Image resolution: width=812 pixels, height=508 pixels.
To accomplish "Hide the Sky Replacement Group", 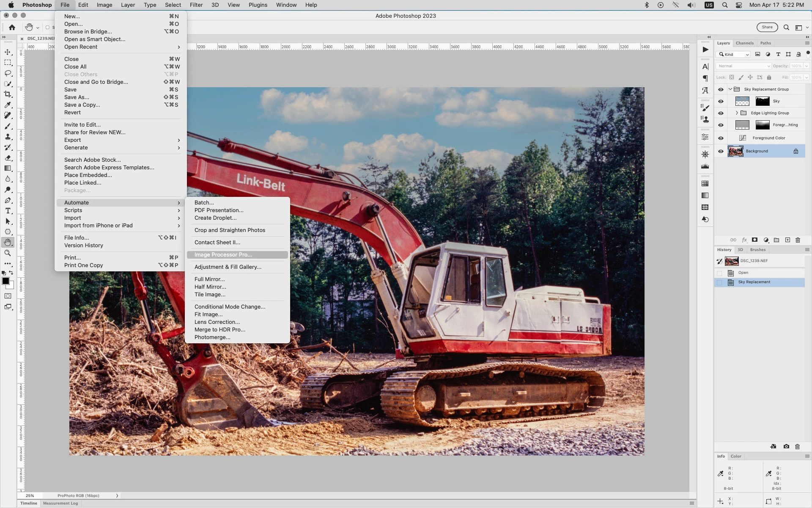I will click(721, 89).
